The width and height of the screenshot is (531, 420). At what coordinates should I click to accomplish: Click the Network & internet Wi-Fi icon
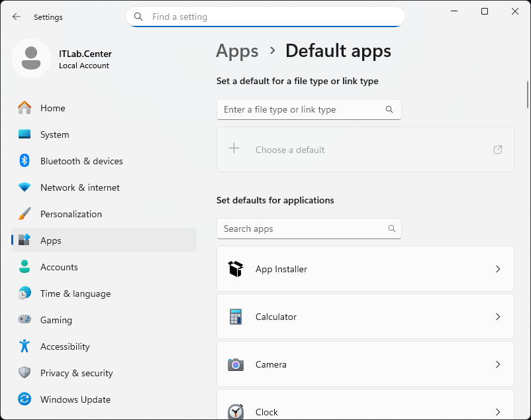(24, 187)
